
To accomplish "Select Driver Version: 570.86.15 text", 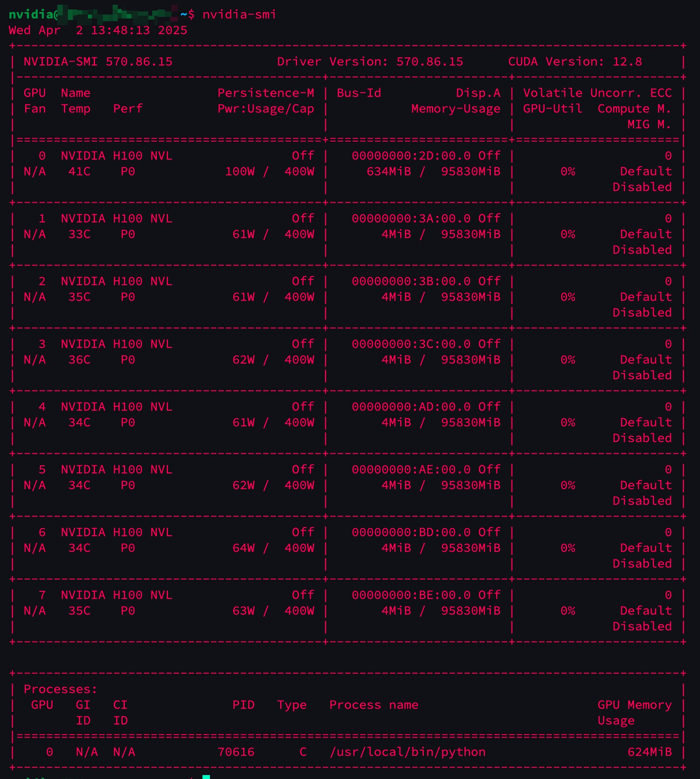I will coord(370,62).
